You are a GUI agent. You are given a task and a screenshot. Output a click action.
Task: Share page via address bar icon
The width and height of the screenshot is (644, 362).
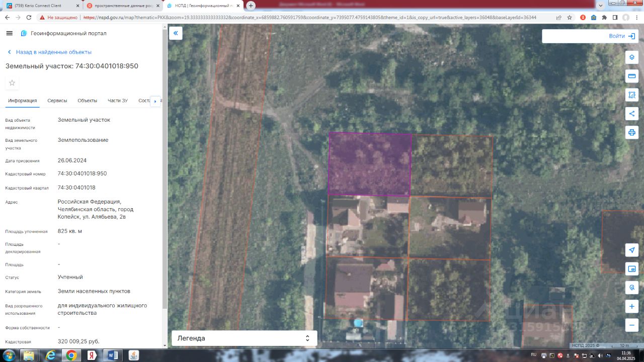pos(558,17)
